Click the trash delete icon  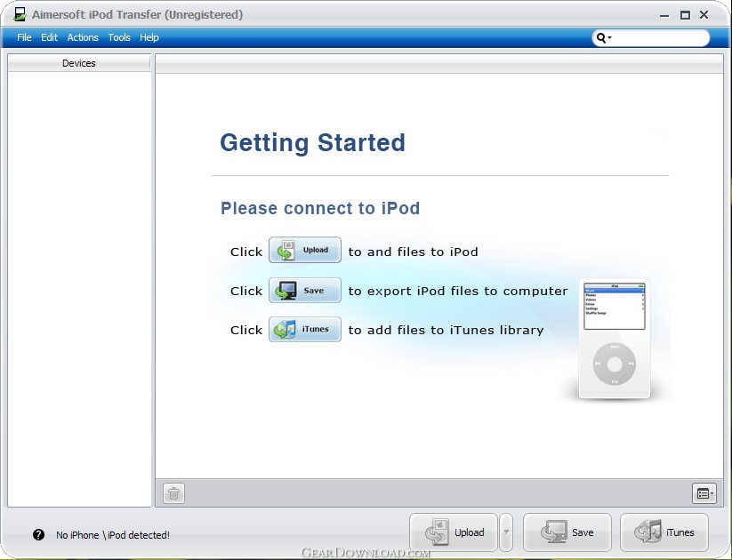[173, 493]
